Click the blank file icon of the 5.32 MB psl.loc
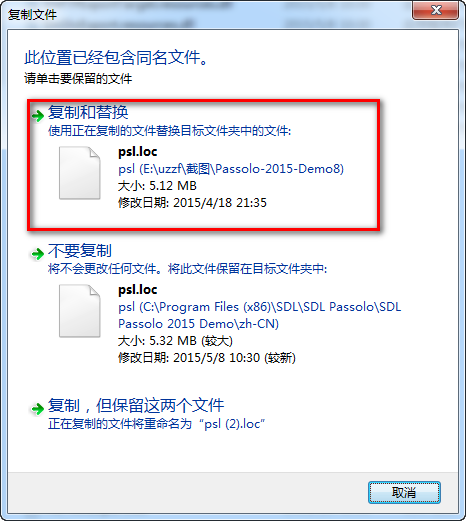This screenshot has height=521, width=466. [x=80, y=311]
